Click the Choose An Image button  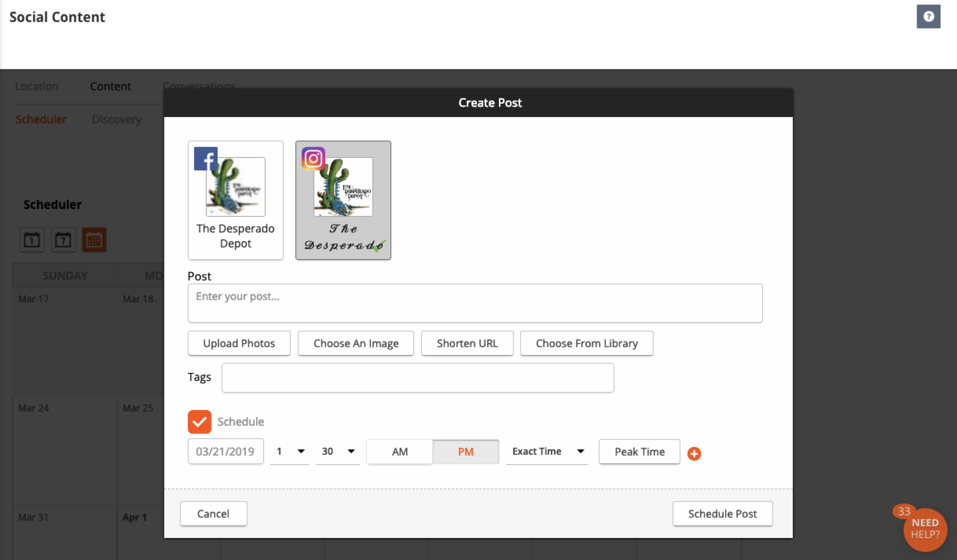pos(356,343)
